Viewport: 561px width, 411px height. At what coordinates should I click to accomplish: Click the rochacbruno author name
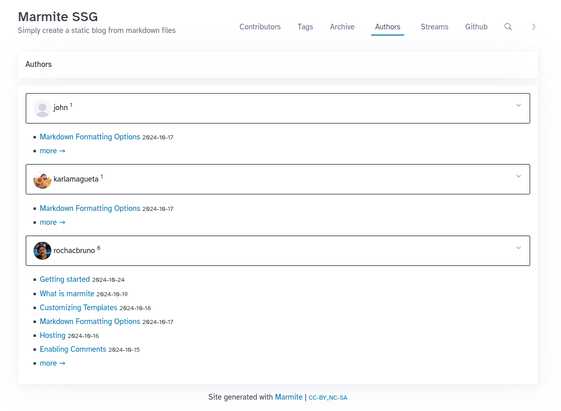[74, 250]
